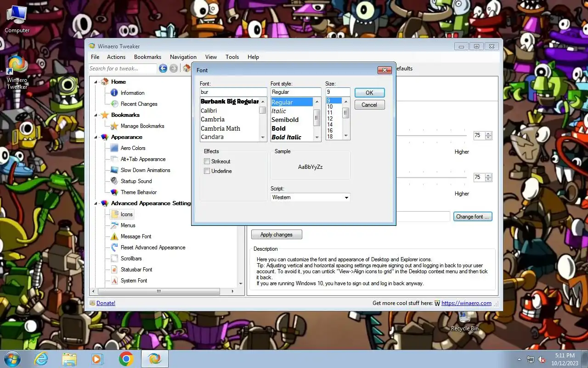
Task: Collapse the Bookmarks tree node
Action: tap(96, 115)
